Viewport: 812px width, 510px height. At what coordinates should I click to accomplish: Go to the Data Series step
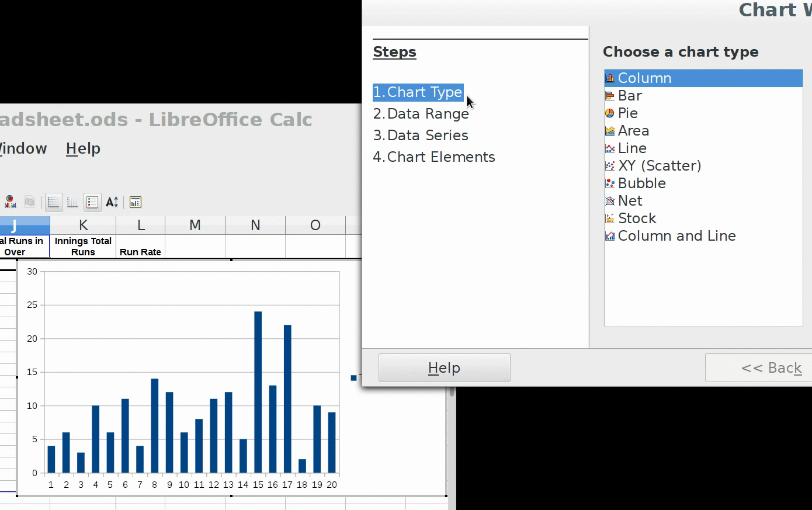click(x=421, y=136)
